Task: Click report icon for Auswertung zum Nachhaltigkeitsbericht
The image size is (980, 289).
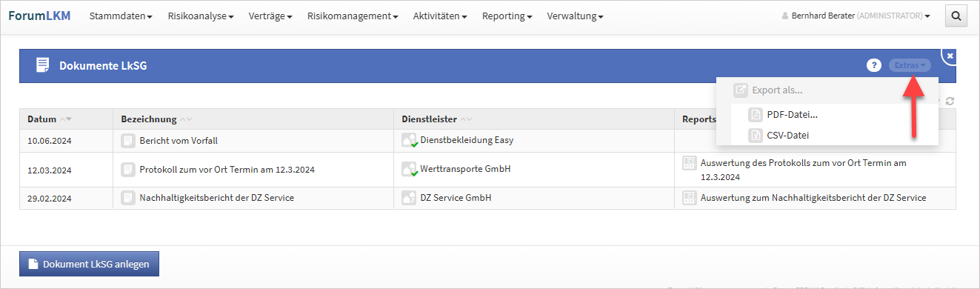Action: pos(689,198)
